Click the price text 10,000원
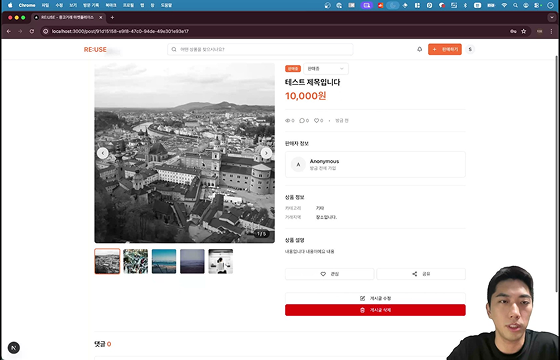The width and height of the screenshot is (560, 360). coord(306,96)
